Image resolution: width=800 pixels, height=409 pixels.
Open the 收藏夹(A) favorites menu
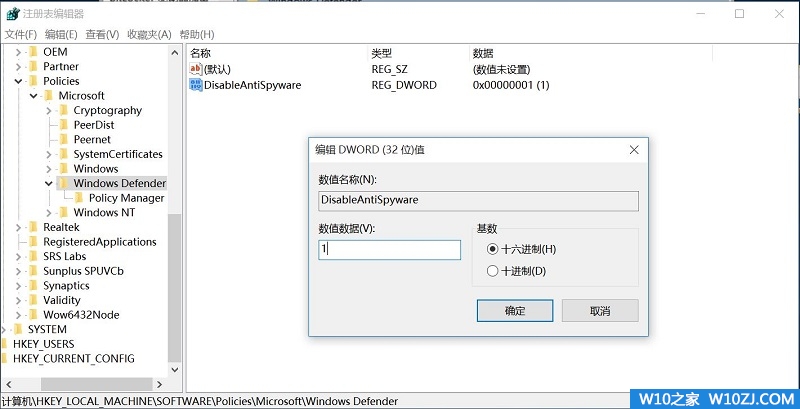[x=149, y=34]
